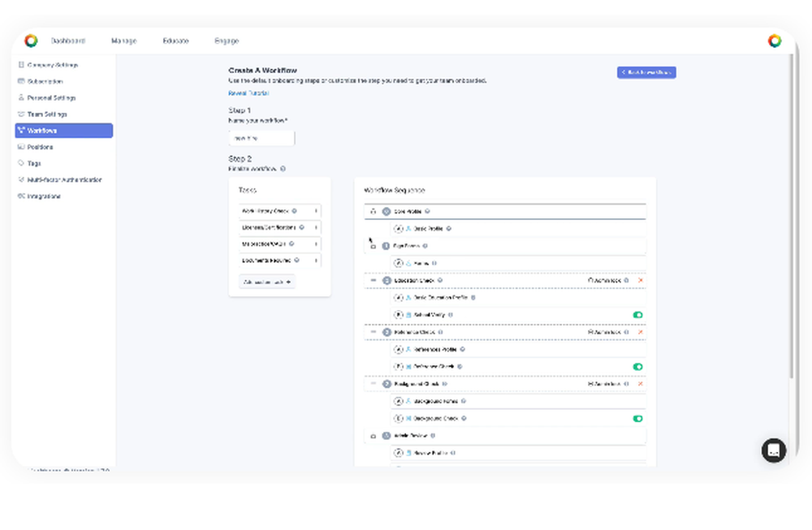Click the lock icon on Admin Review row
The width and height of the screenshot is (812, 530).
(373, 437)
